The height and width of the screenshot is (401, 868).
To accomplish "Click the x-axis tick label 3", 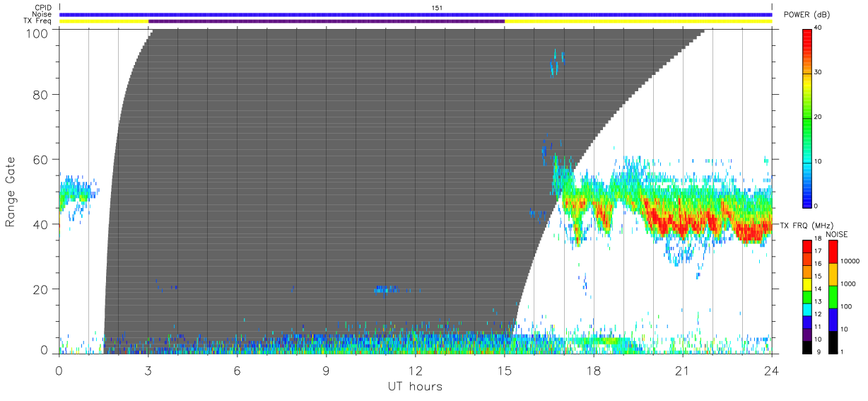I will (x=148, y=370).
